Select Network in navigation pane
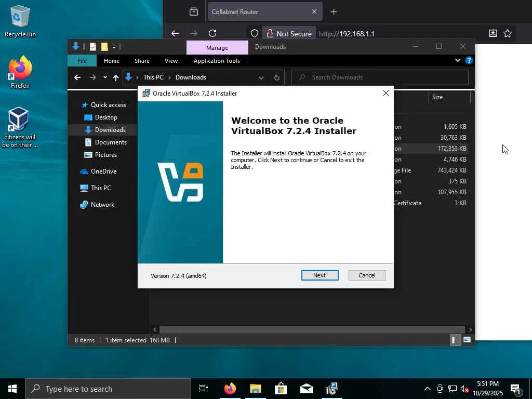This screenshot has width=532, height=399. [x=98, y=205]
